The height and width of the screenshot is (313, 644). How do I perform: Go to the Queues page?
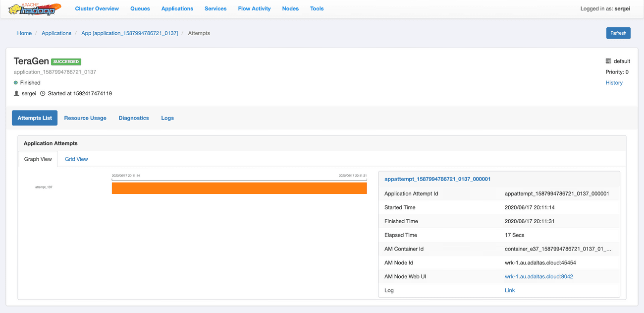click(x=140, y=9)
